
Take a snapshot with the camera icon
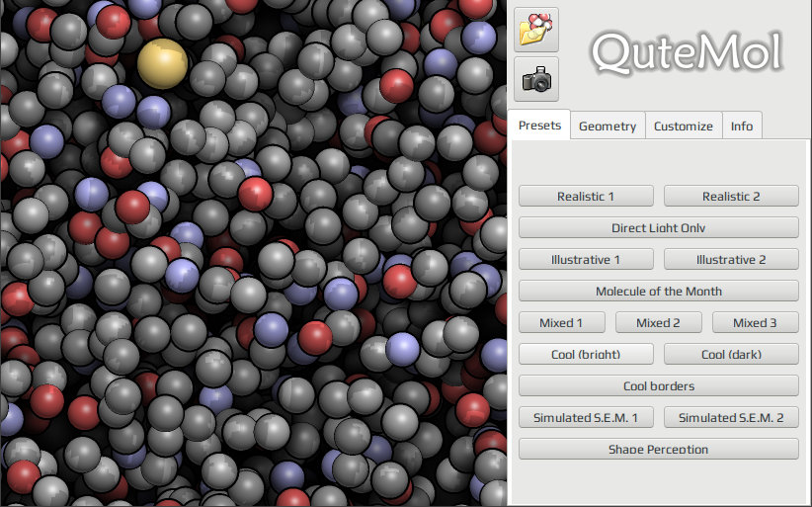click(536, 79)
